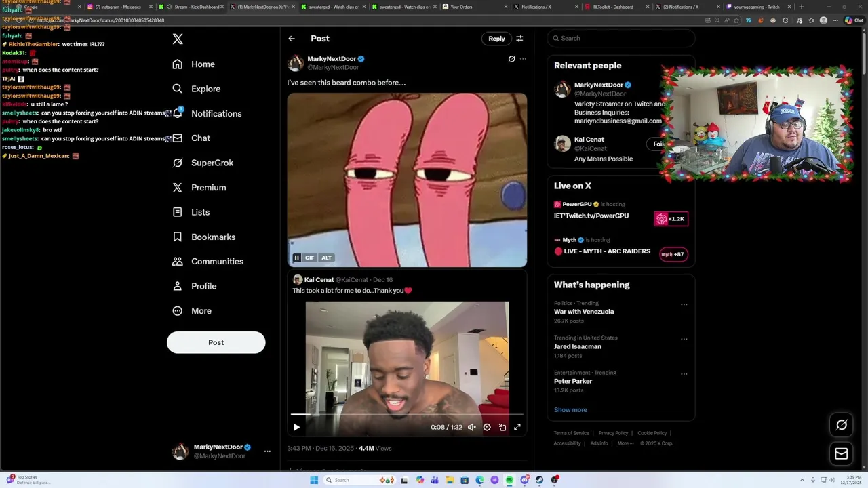Open a new browser tab
The width and height of the screenshot is (868, 488).
click(801, 7)
